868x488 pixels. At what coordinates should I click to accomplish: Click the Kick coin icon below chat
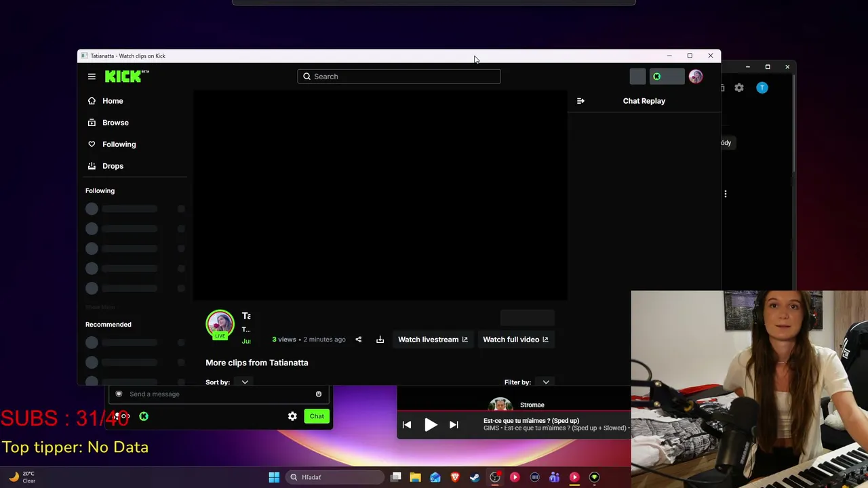(x=144, y=416)
